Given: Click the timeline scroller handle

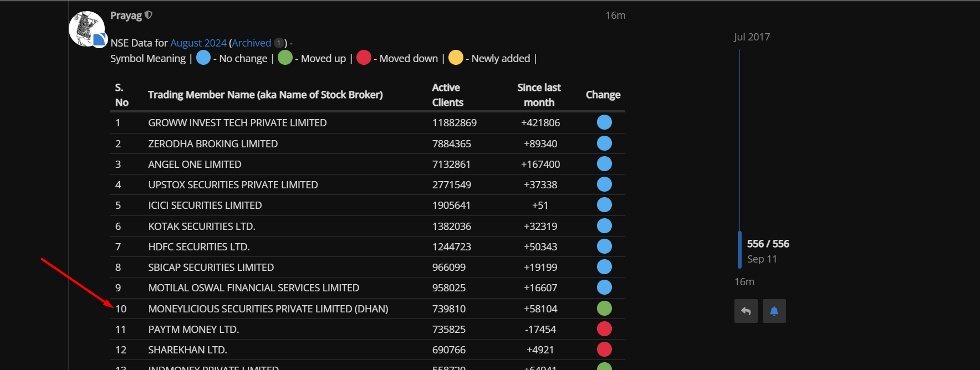Looking at the screenshot, I should pyautogui.click(x=739, y=250).
